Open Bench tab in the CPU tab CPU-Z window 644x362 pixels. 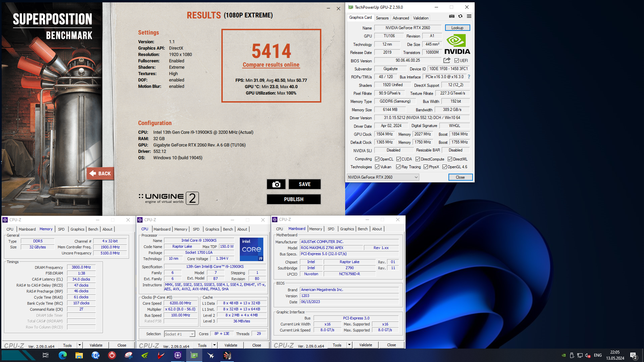coord(228,229)
